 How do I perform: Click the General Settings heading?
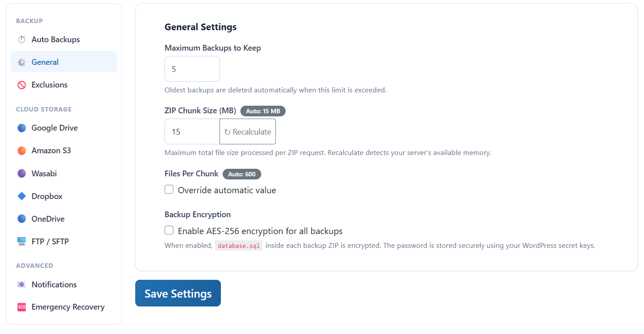[x=200, y=27]
